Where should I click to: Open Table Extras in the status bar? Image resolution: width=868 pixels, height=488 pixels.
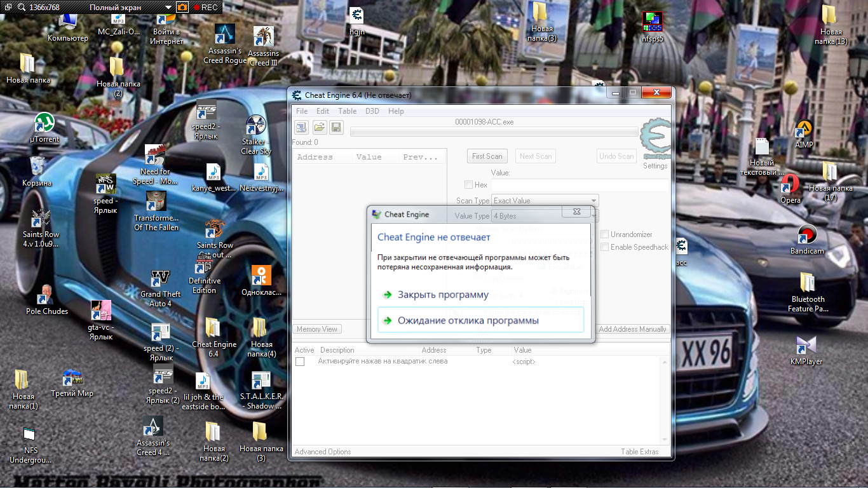(640, 452)
